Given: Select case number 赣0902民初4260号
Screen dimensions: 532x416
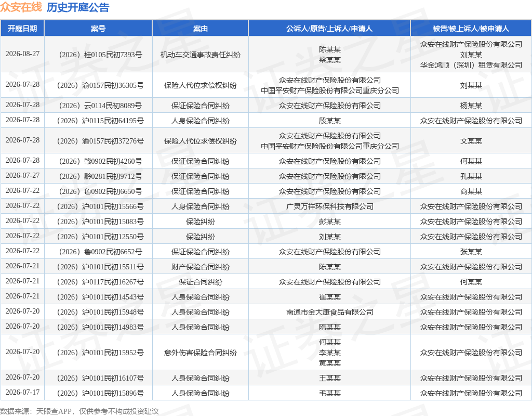Looking at the screenshot, I should 100,161.
